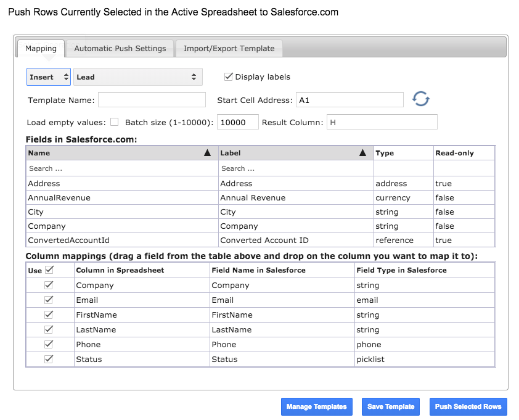
Task: Uncheck Use for LastName mapping row
Action: pos(49,329)
